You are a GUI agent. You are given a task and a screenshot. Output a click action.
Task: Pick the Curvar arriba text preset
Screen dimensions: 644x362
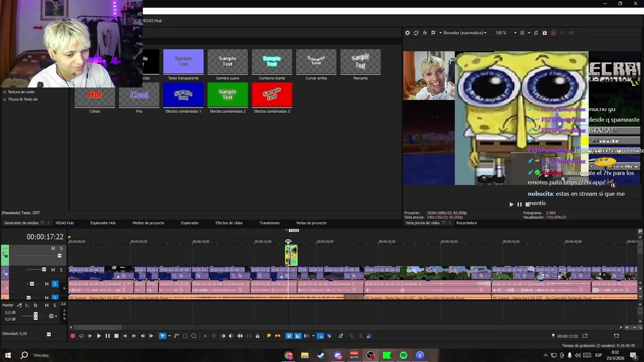[316, 61]
